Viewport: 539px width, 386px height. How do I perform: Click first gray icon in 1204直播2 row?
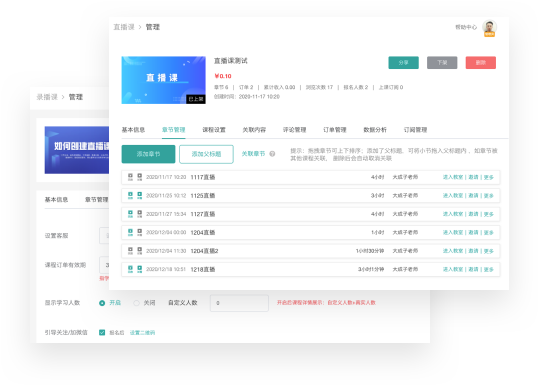pos(130,251)
